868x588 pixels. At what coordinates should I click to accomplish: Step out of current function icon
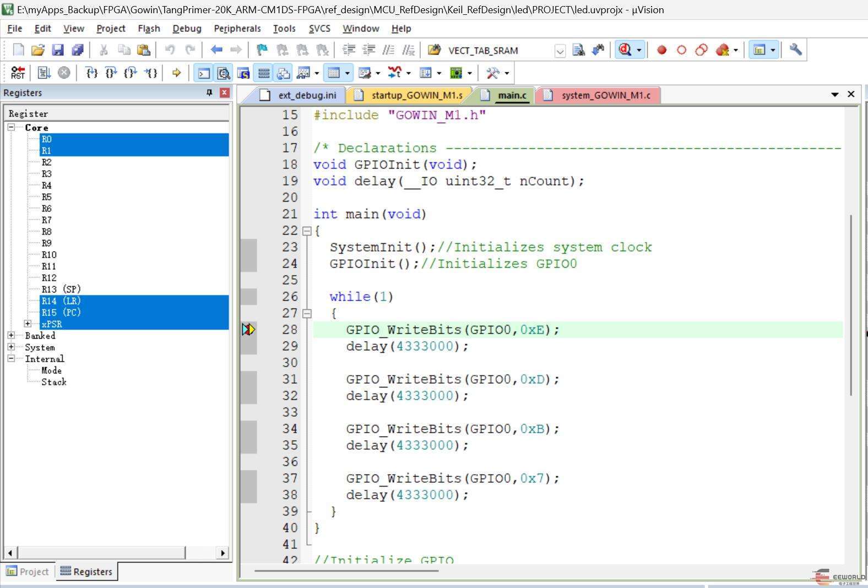(x=131, y=73)
